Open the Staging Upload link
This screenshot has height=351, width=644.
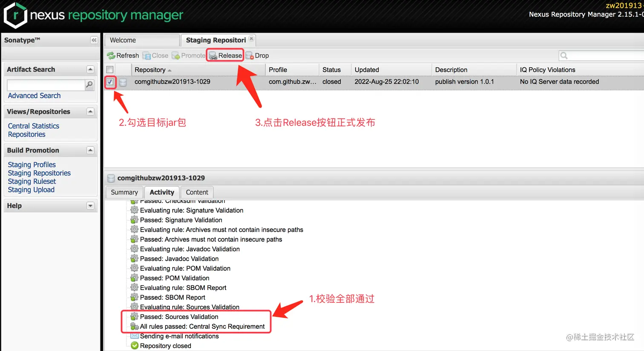(x=31, y=190)
